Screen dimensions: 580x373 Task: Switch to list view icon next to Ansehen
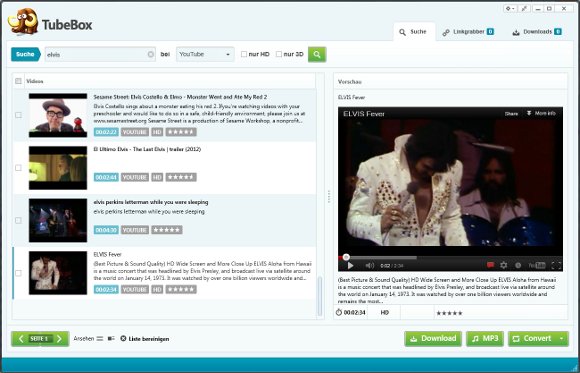click(100, 339)
